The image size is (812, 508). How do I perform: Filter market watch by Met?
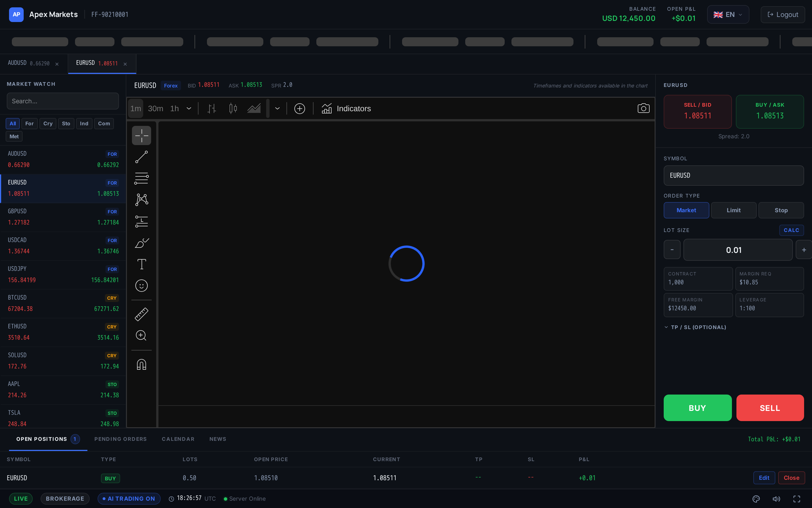pyautogui.click(x=14, y=136)
